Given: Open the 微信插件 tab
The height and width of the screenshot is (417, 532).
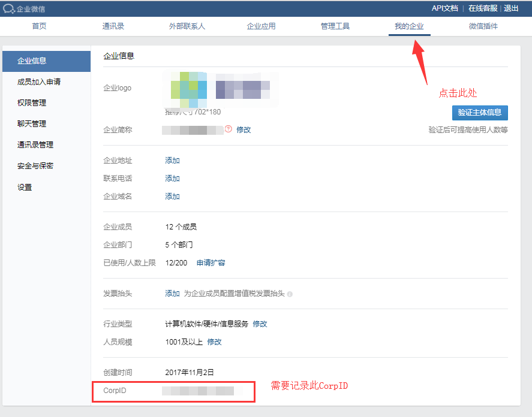Looking at the screenshot, I should pos(483,26).
